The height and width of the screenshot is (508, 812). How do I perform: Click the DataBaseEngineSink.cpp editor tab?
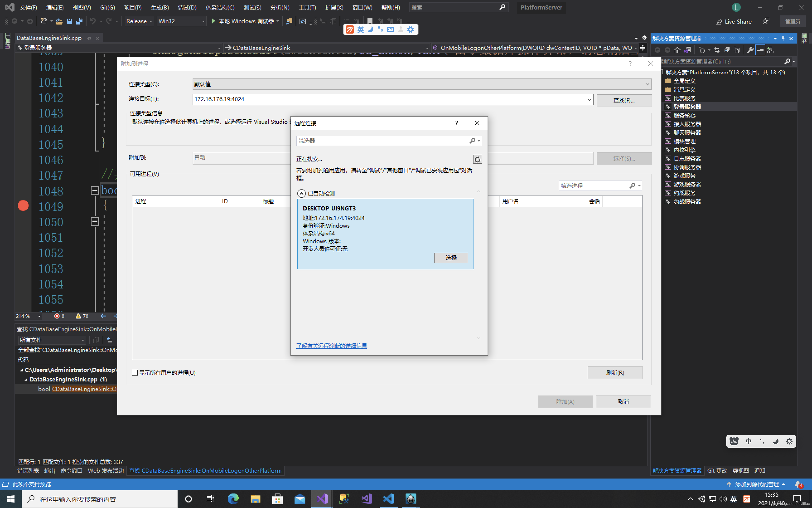(49, 38)
